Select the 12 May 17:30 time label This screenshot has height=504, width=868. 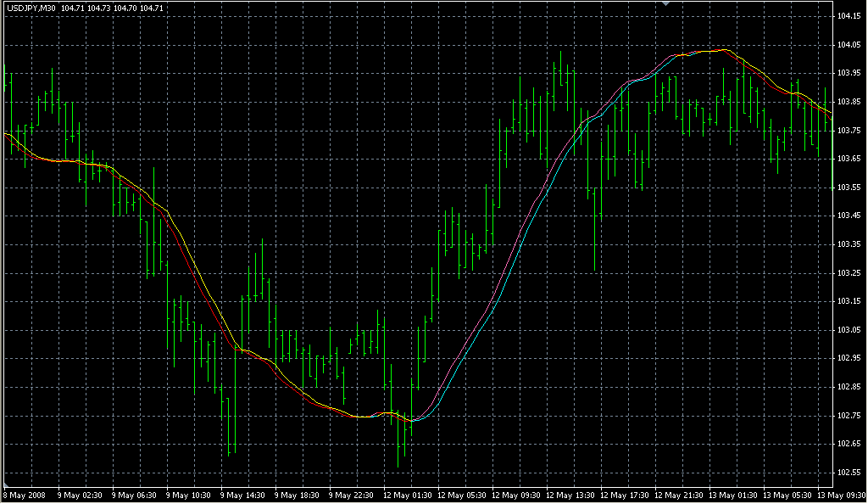coord(623,495)
